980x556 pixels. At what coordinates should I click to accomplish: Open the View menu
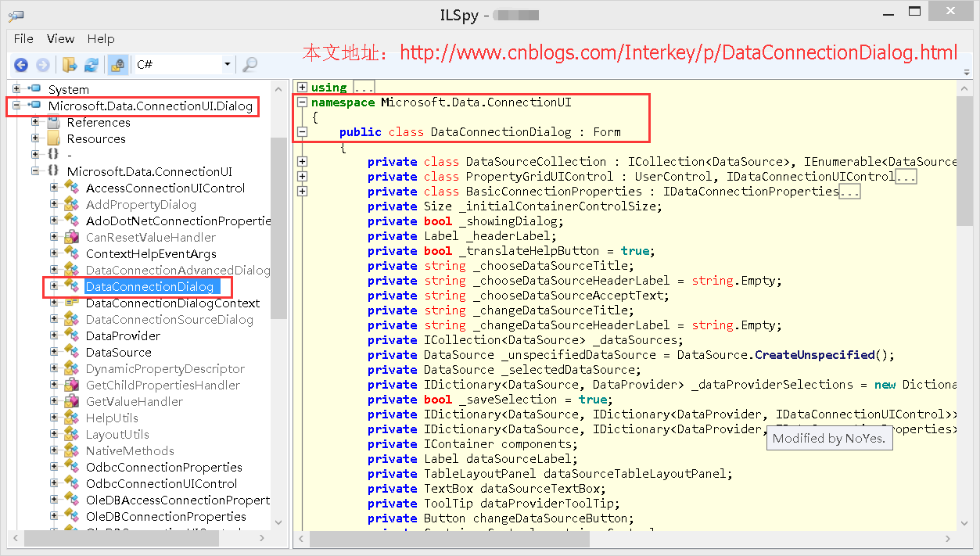pos(60,38)
